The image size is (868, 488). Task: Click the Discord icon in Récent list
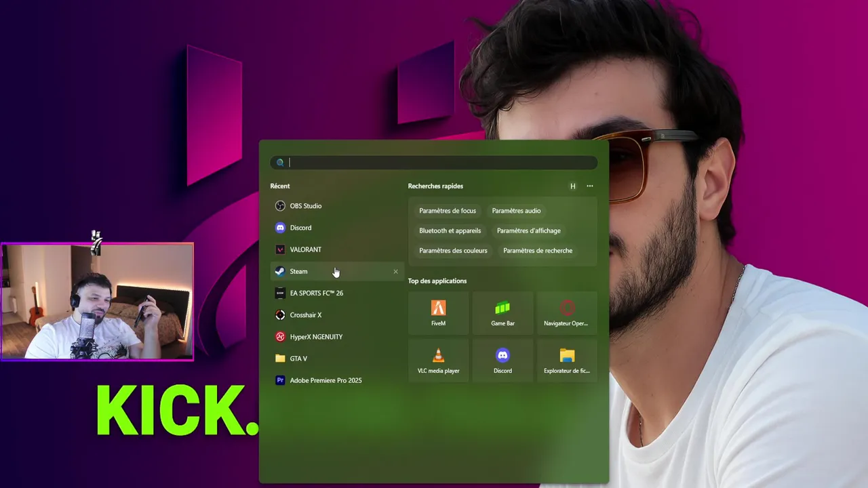point(280,228)
